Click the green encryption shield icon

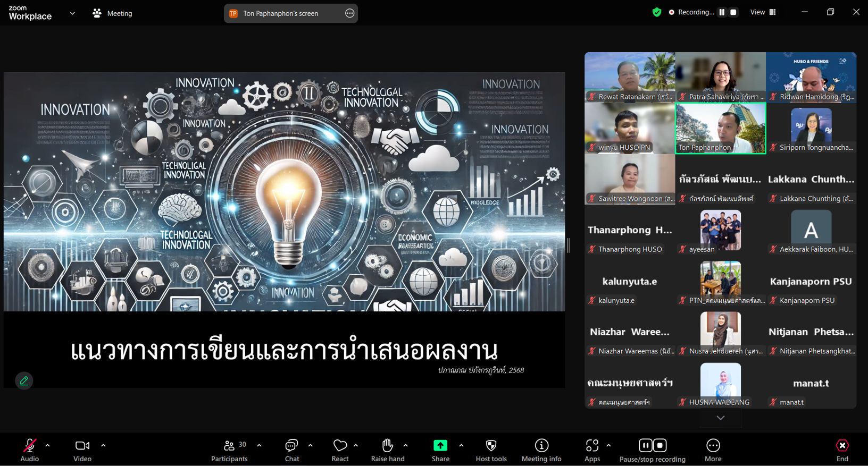click(657, 12)
